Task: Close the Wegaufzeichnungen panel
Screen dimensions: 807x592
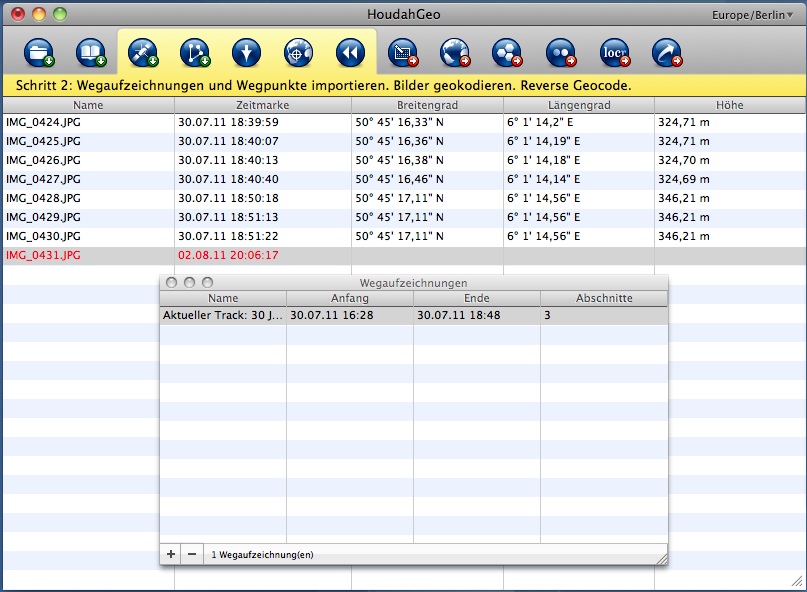Action: click(x=172, y=283)
